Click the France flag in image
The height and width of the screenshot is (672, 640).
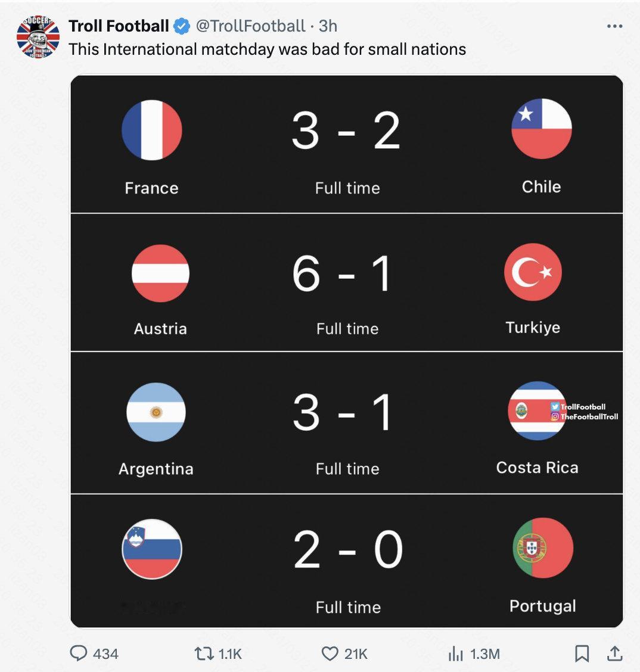click(152, 130)
